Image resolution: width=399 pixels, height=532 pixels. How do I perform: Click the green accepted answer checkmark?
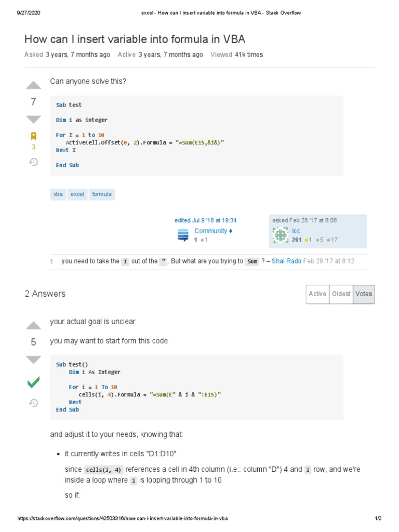[33, 383]
